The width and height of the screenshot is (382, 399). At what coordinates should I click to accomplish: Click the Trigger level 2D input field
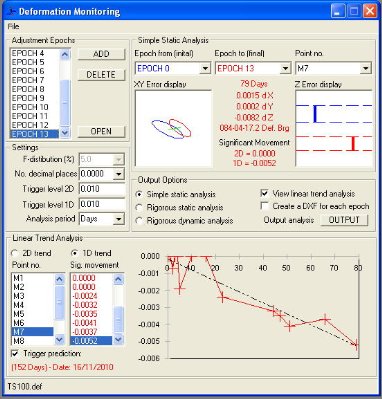click(102, 189)
